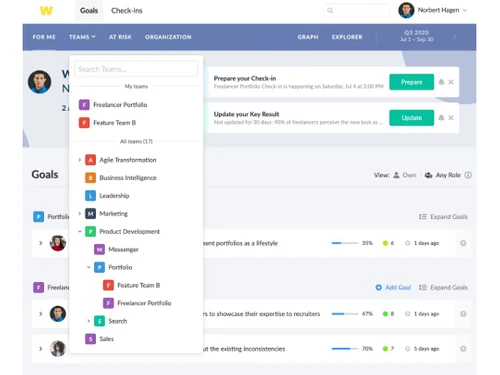Screen dimensions: 500x375
Task: Click the large profile photo in header
Action: click(40, 82)
